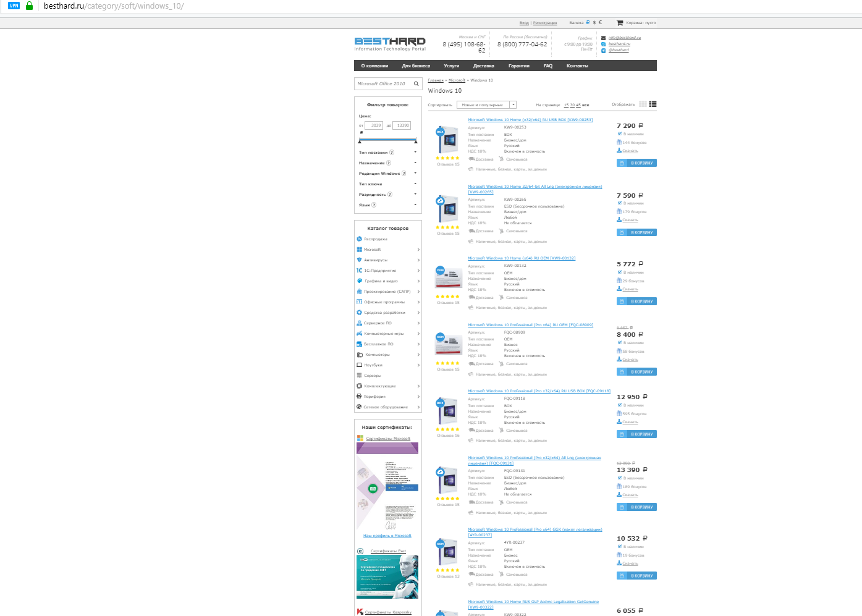This screenshot has width=862, height=616.
Task: Add the 5 772 ₽ product to cart
Action: pyautogui.click(x=636, y=302)
